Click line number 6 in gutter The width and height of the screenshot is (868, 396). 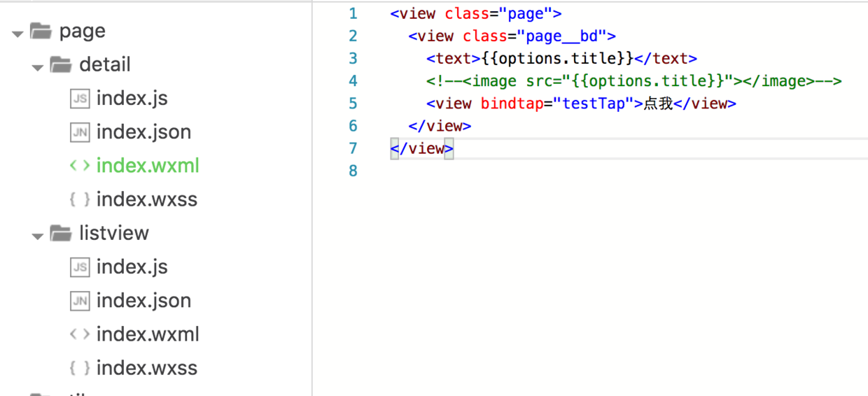[353, 125]
